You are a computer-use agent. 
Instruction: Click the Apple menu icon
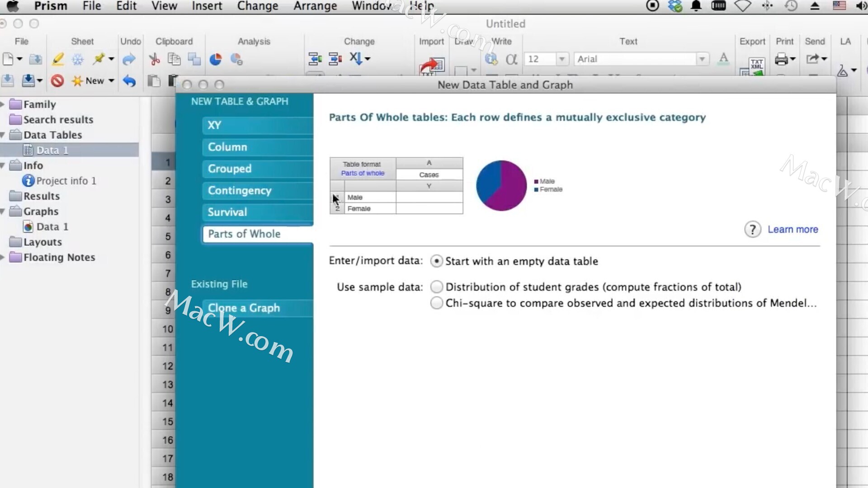13,6
